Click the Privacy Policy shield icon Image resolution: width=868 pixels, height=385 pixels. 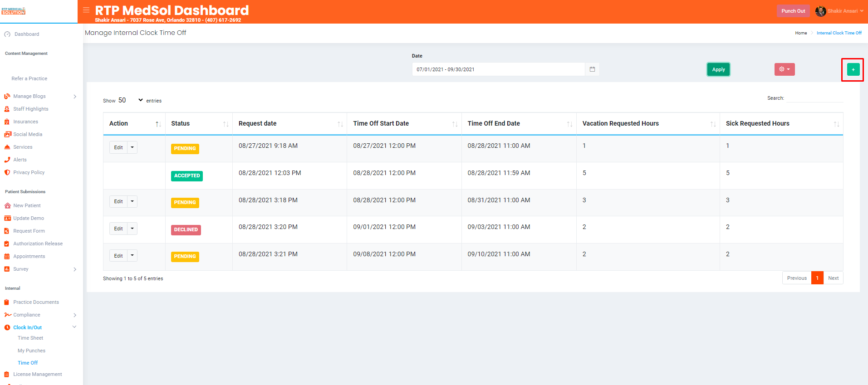point(7,172)
